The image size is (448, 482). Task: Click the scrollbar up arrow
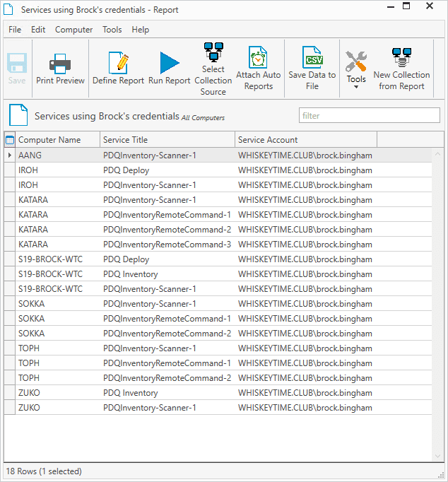437,153
